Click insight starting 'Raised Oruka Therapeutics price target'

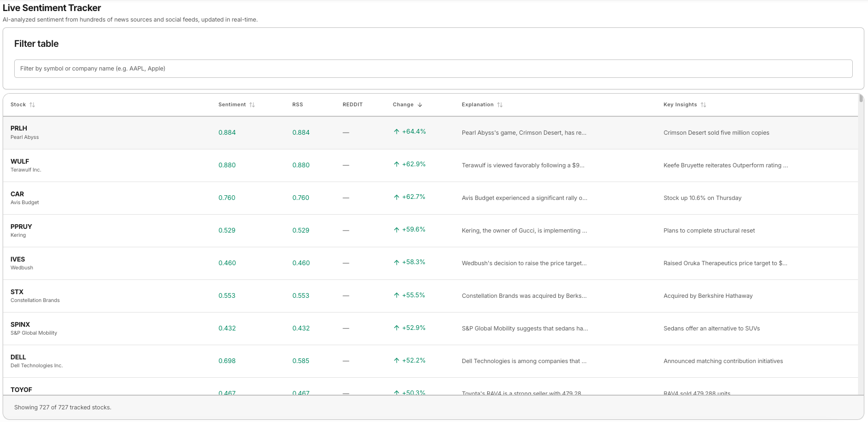(725, 263)
